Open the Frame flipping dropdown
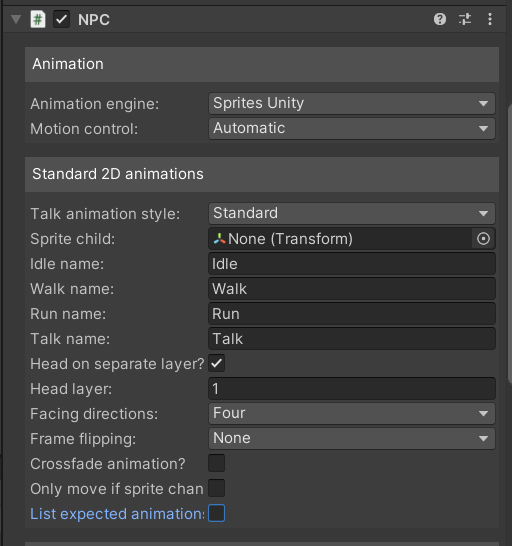The height and width of the screenshot is (546, 512). click(352, 438)
